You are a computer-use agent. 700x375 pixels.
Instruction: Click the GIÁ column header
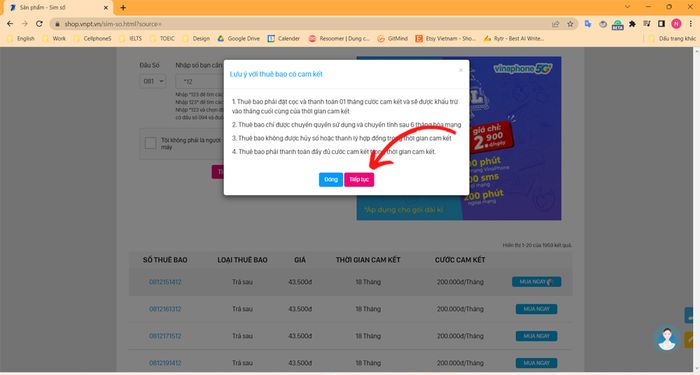tap(300, 260)
